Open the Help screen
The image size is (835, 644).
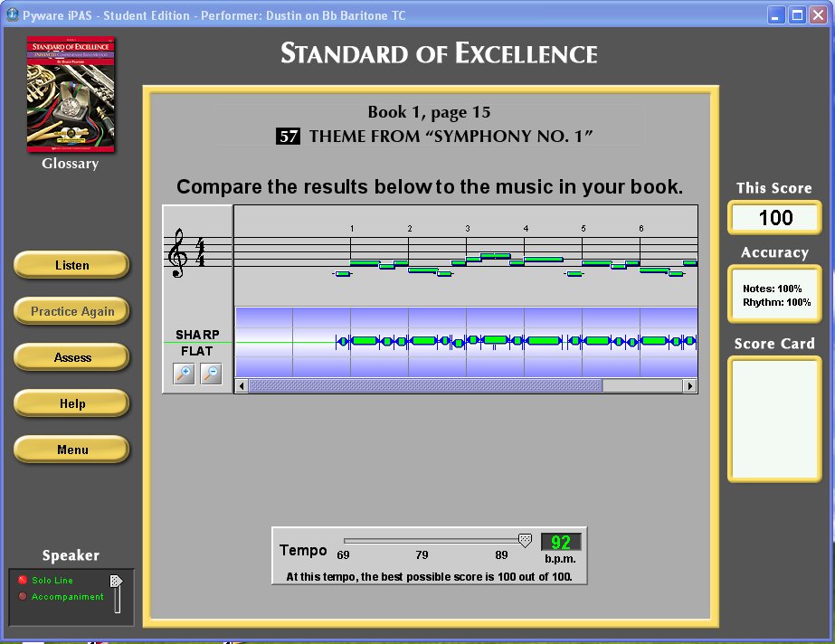71,402
